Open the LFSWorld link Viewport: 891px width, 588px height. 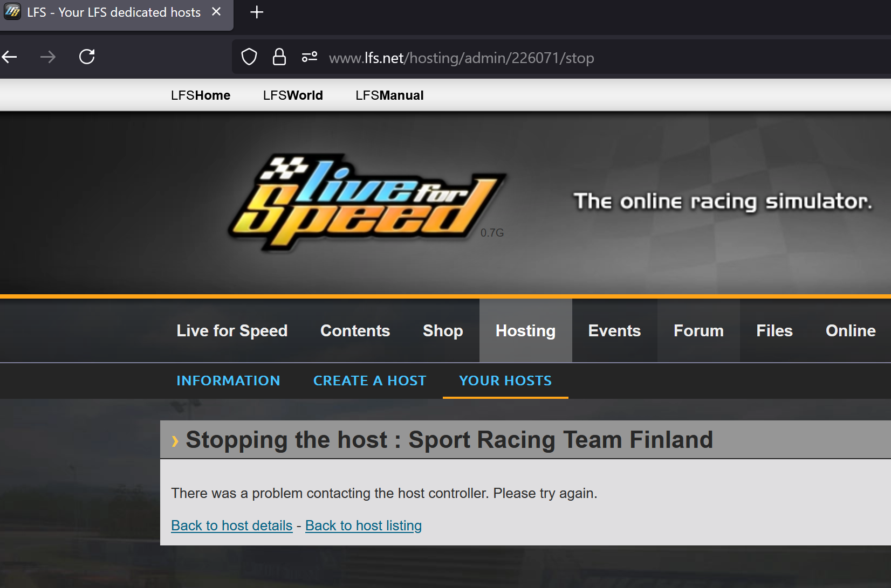293,95
